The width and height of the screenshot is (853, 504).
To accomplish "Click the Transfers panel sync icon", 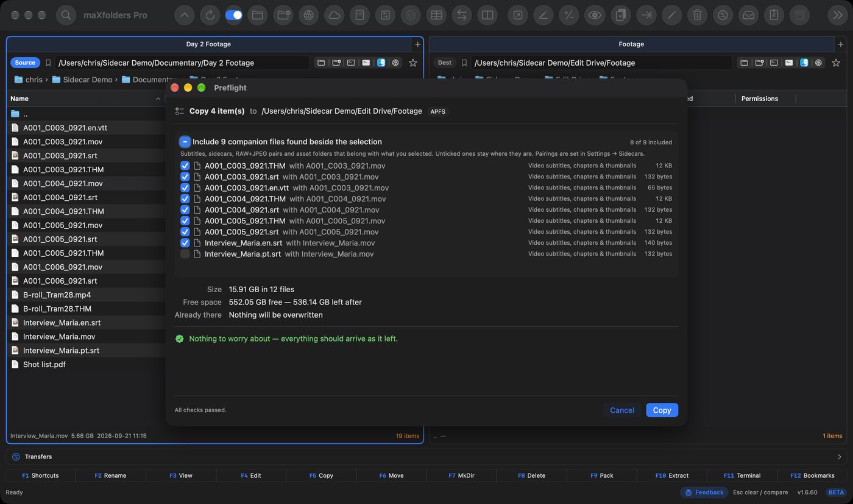I will coord(16,457).
